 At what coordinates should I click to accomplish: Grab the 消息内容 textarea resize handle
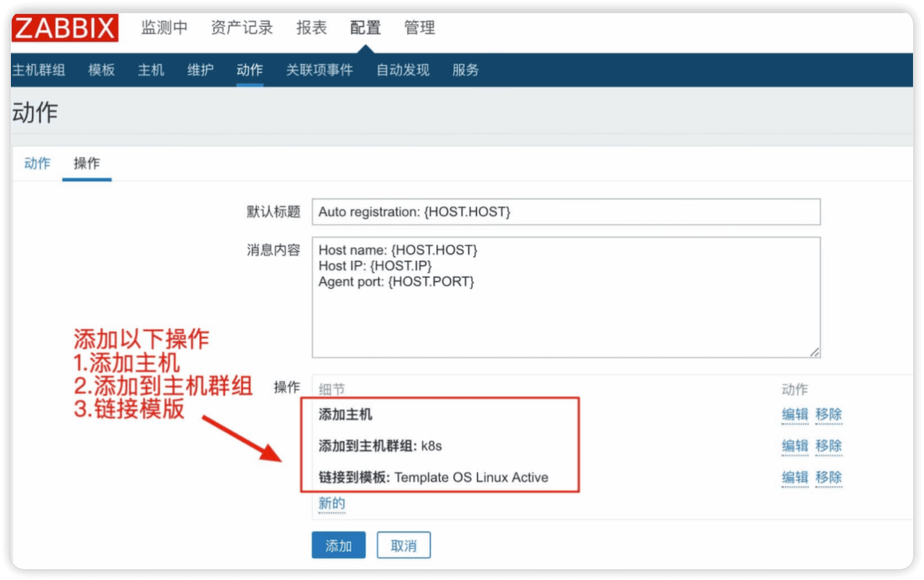(815, 352)
